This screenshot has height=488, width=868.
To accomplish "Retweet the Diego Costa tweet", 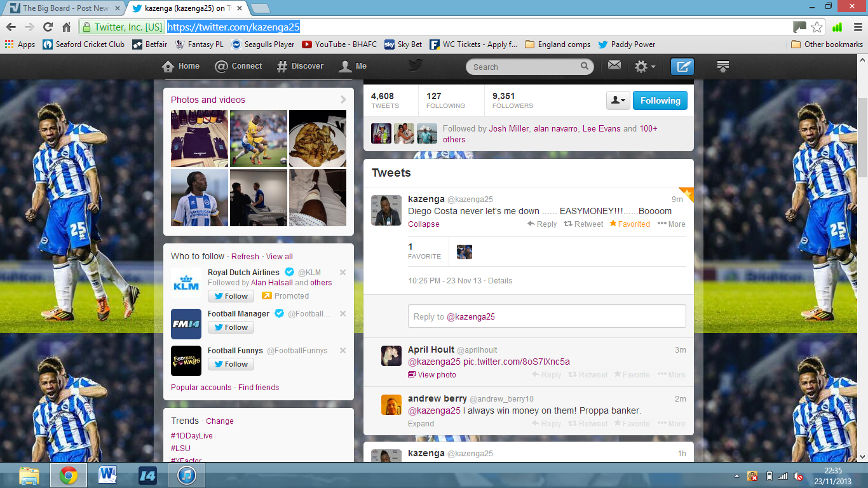I will [583, 224].
